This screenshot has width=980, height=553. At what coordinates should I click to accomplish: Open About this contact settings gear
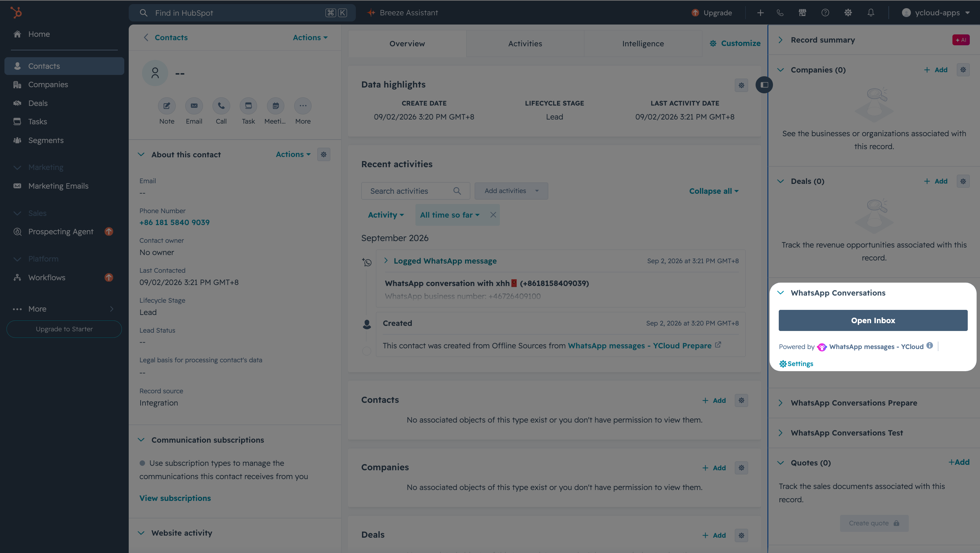324,154
